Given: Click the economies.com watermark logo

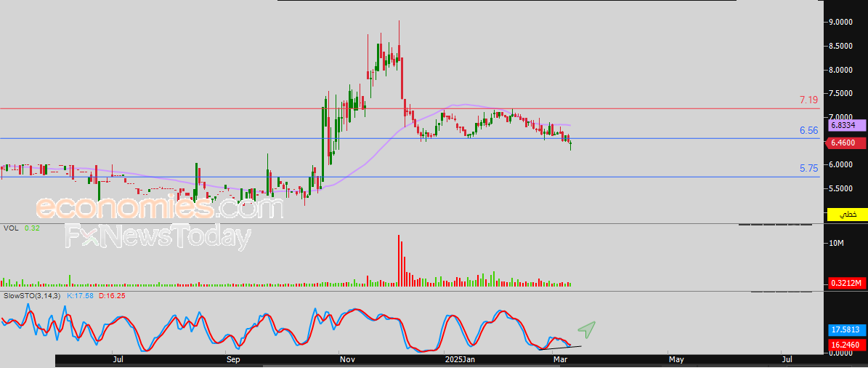Looking at the screenshot, I should (159, 209).
